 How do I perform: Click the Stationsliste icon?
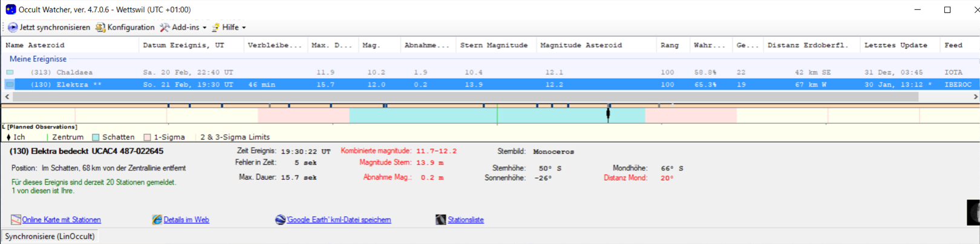440,220
